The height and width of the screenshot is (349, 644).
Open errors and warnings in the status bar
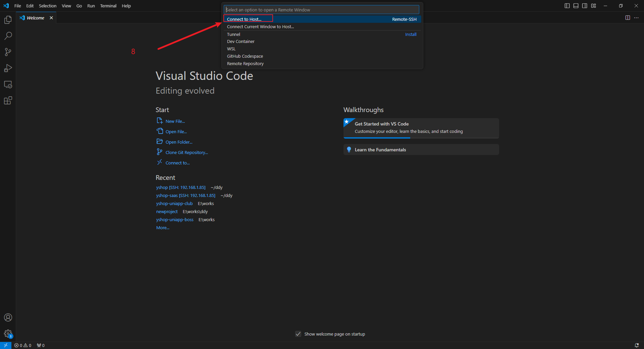23,345
